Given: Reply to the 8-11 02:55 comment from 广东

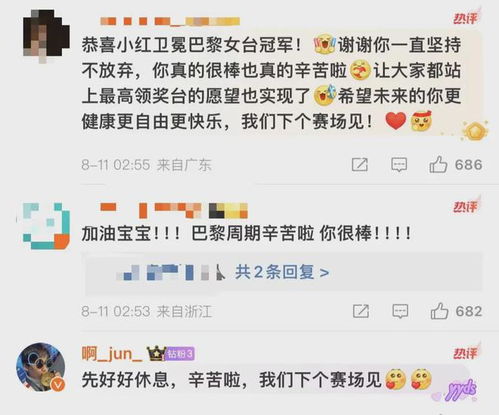Looking at the screenshot, I should tap(399, 165).
